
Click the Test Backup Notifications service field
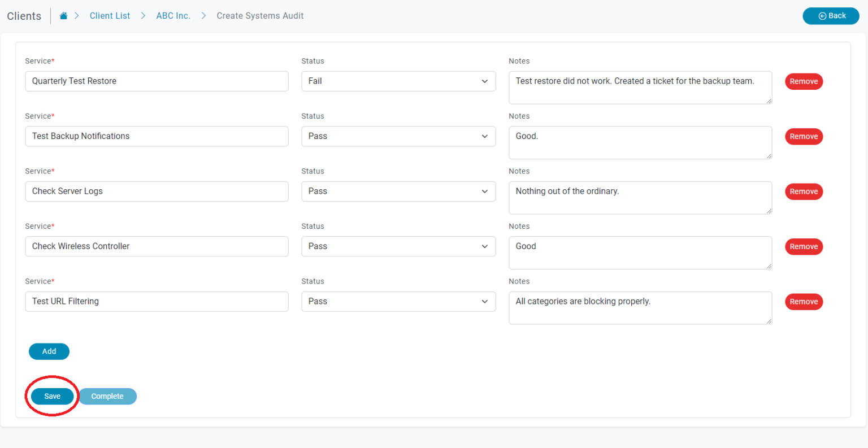[x=157, y=136]
